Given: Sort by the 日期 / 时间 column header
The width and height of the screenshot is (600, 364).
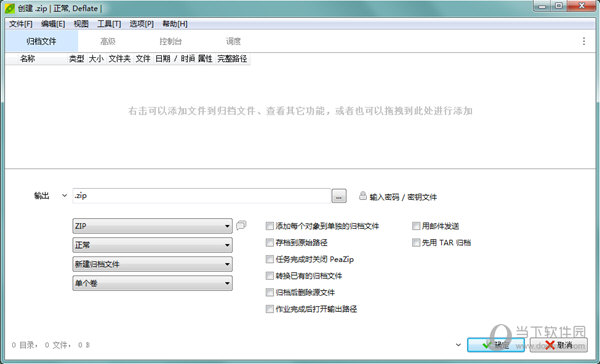Looking at the screenshot, I should 175,59.
